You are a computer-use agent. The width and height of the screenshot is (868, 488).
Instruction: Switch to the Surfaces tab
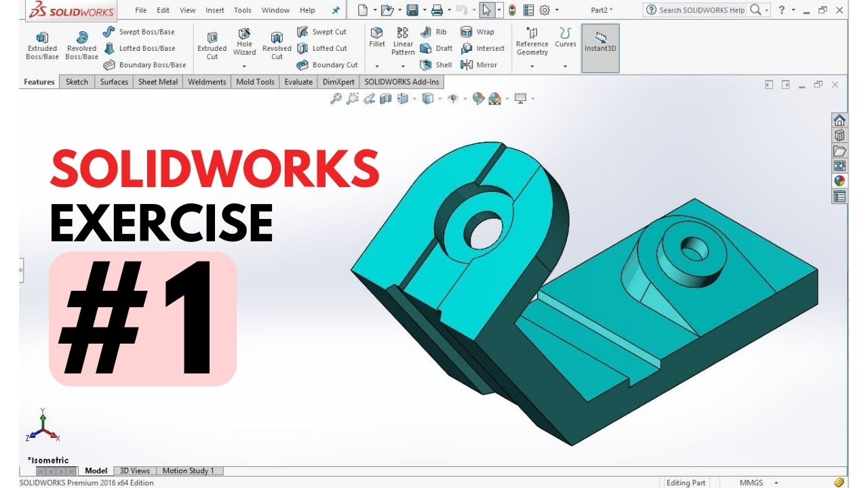point(114,82)
